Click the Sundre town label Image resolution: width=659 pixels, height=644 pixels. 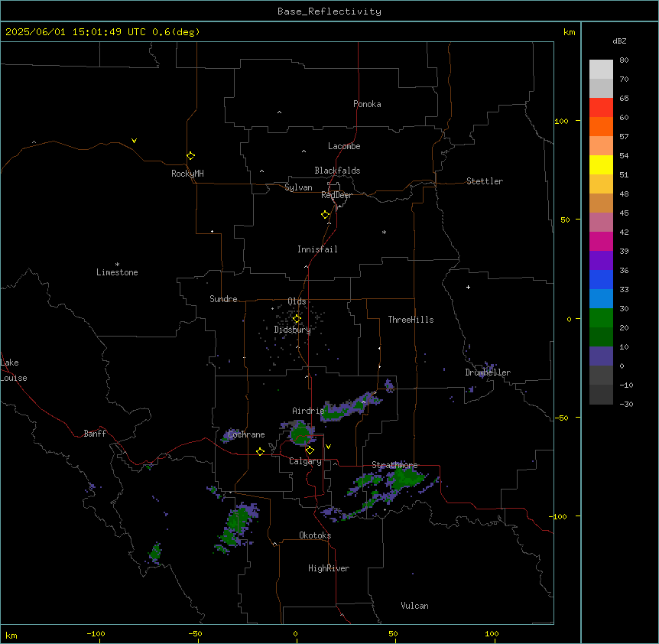click(223, 299)
